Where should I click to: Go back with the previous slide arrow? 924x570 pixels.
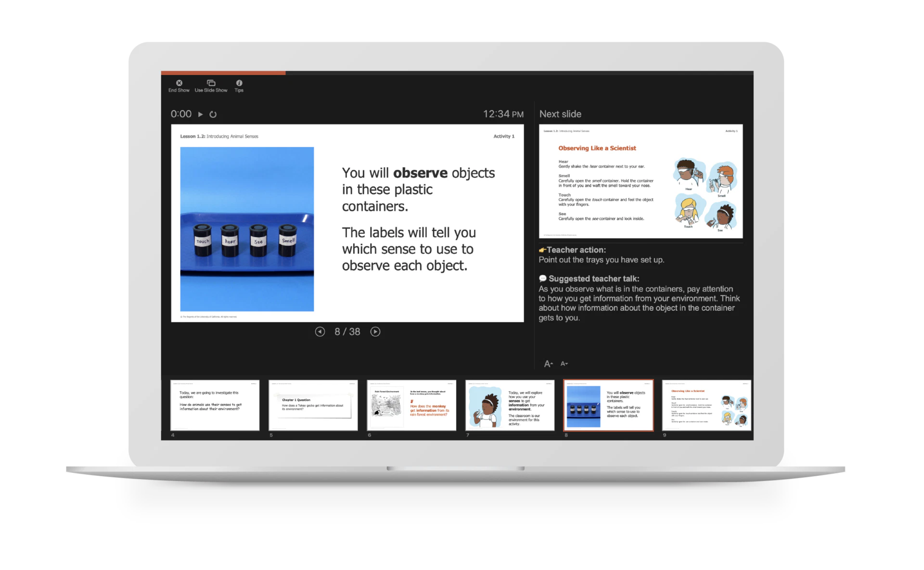click(320, 331)
